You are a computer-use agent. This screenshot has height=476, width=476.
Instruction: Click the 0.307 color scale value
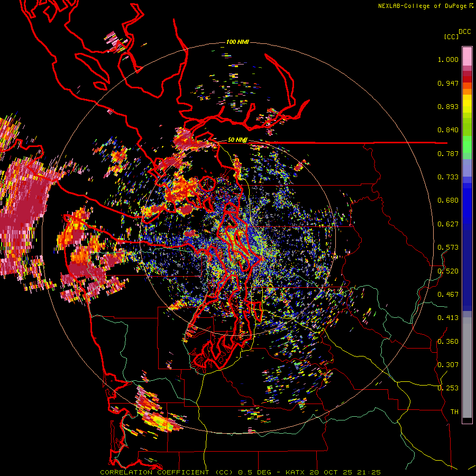coord(448,365)
